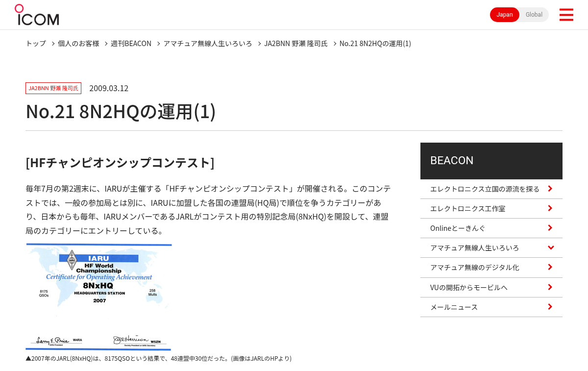Open the ICOM logo home link
Image resolution: width=588 pixels, height=371 pixels.
tap(37, 15)
